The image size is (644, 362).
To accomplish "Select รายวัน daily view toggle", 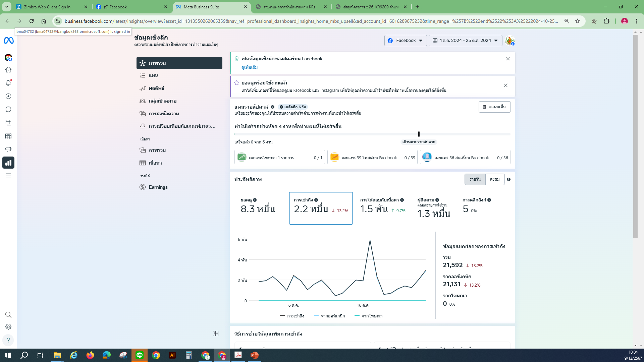I will 475,179.
